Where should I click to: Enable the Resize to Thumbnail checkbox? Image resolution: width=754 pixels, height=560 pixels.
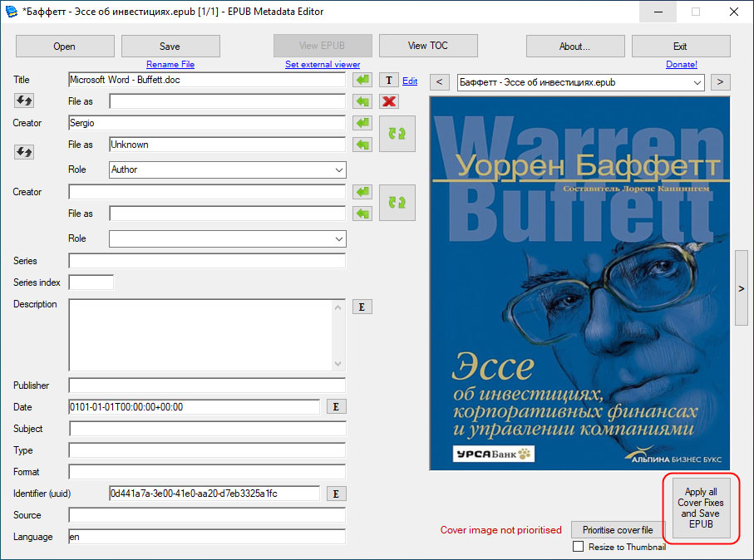click(x=579, y=547)
